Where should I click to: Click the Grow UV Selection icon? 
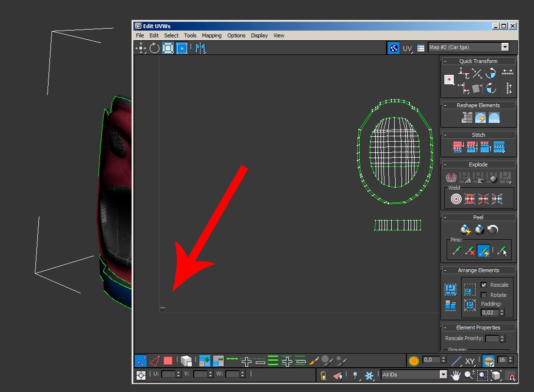coord(205,360)
